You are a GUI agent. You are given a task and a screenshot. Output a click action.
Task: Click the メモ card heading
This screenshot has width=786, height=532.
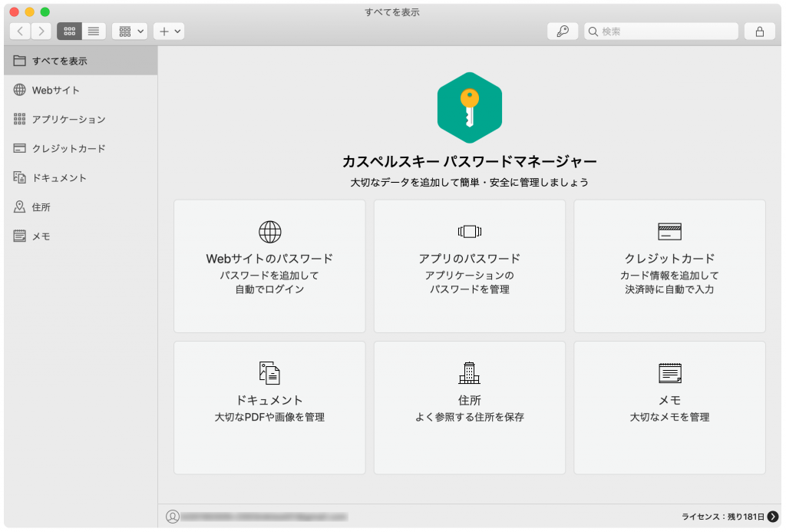pos(669,400)
